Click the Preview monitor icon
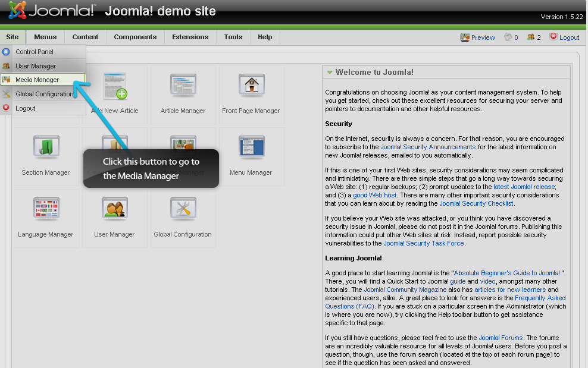The image size is (588, 368). pos(465,37)
